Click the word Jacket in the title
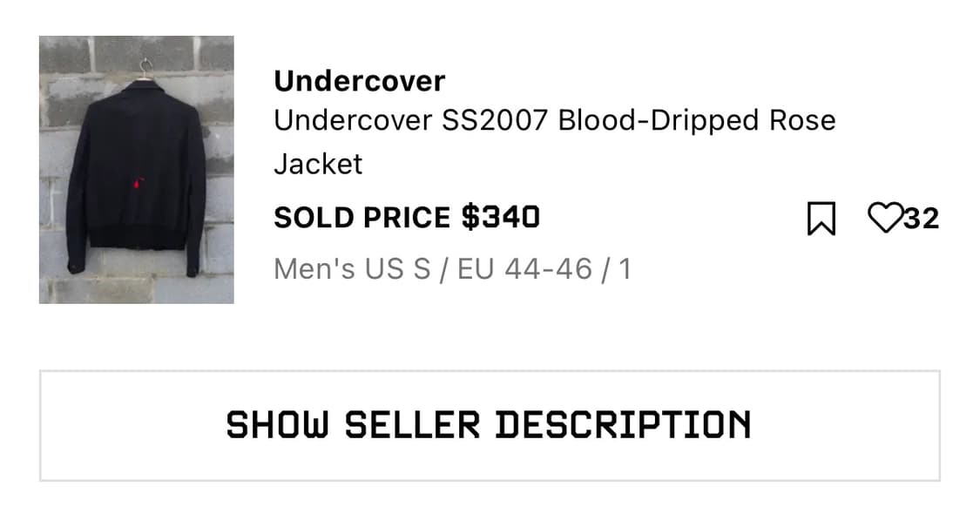Image resolution: width=980 pixels, height=507 pixels. click(318, 164)
